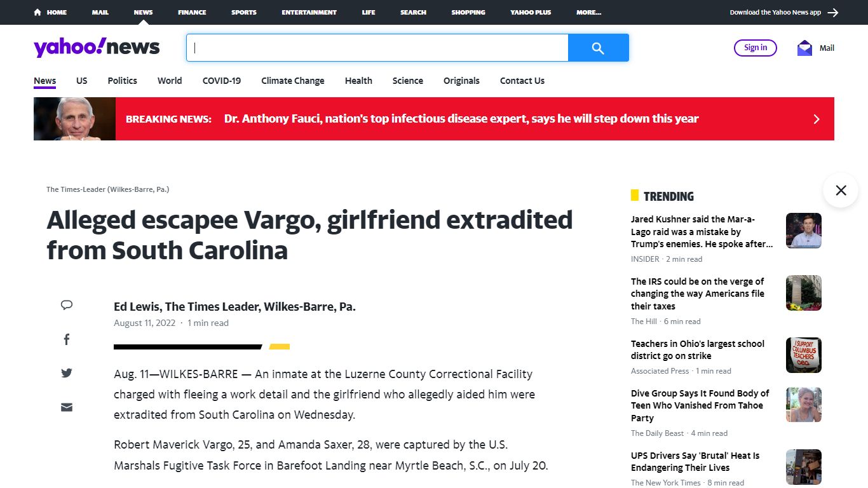Open the Ohio teachers strike trending story
The height and width of the screenshot is (488, 868).
pos(698,349)
